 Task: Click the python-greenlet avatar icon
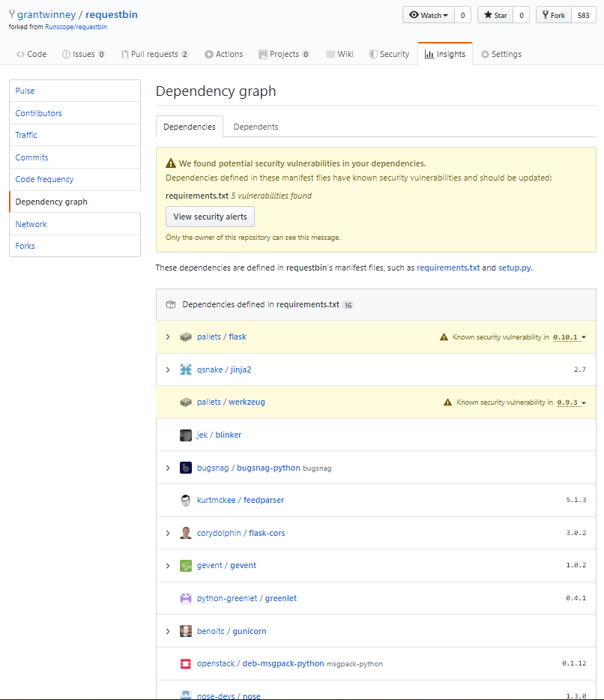point(186,598)
